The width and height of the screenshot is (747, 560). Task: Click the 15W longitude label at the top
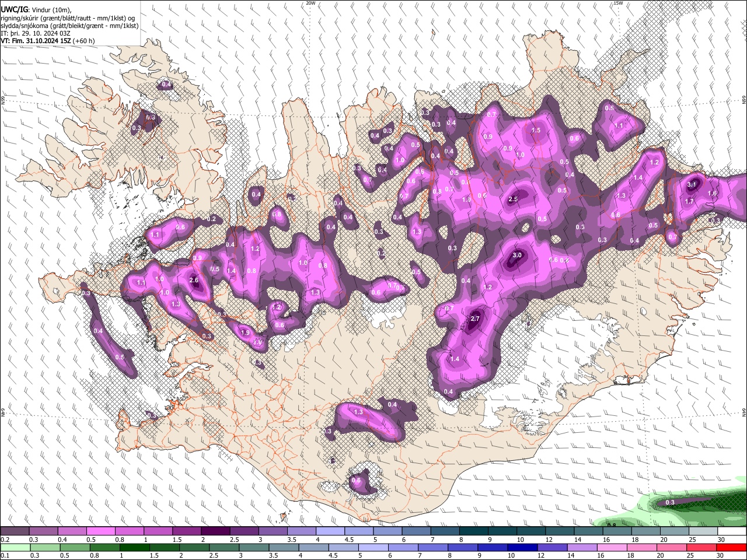(x=618, y=3)
